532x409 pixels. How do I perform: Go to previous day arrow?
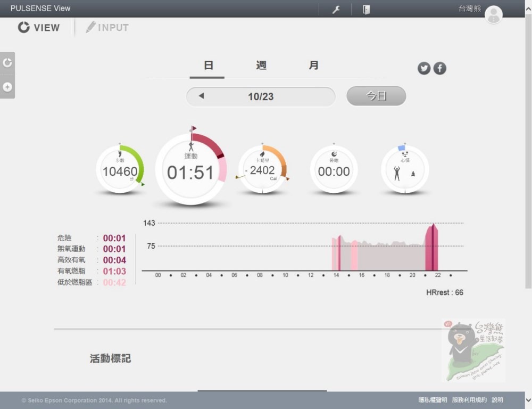point(201,96)
